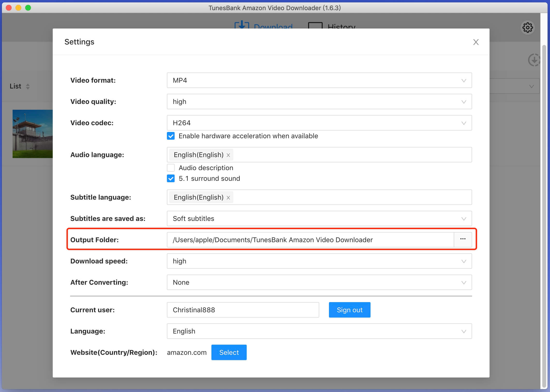The width and height of the screenshot is (550, 392).
Task: Click the List sort arrows behind dialog
Action: (x=28, y=86)
